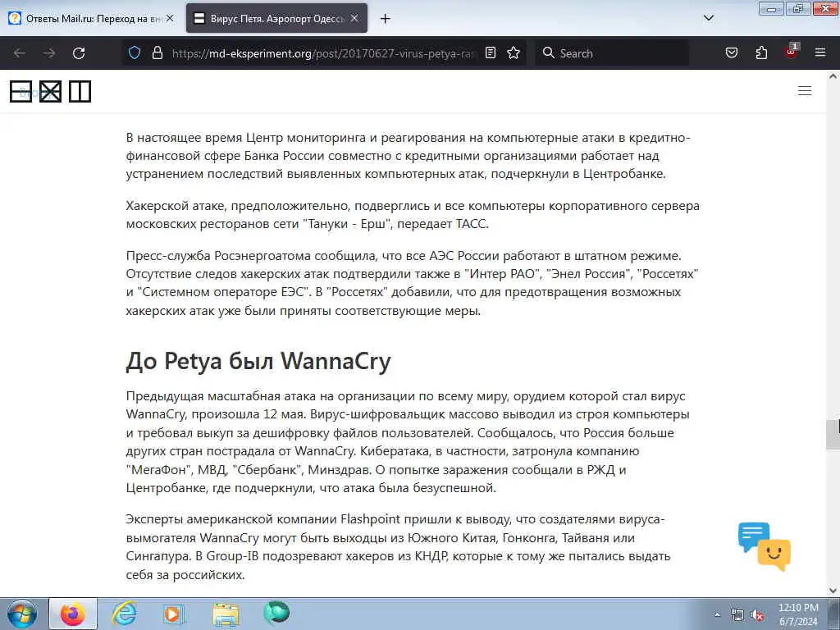The height and width of the screenshot is (630, 840).
Task: Launch Internet Explorer from taskbar
Action: point(125,614)
